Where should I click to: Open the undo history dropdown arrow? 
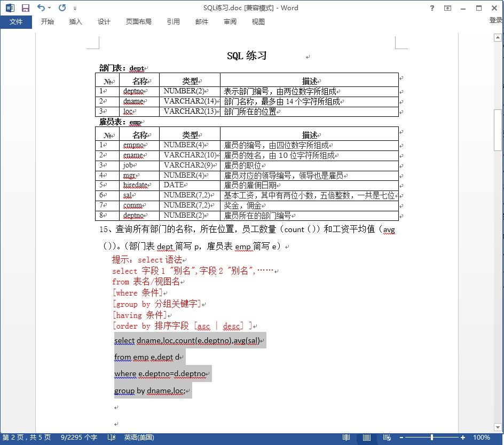pos(50,7)
